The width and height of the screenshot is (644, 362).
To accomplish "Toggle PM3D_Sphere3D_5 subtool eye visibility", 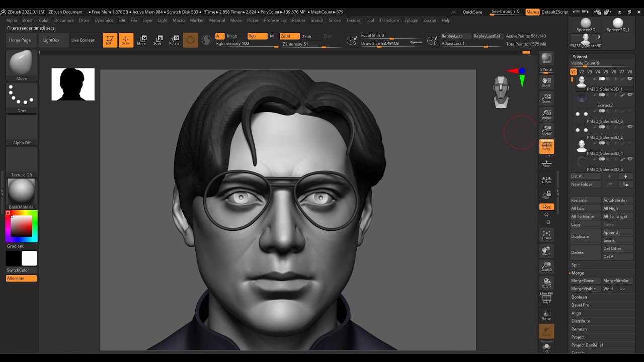I will (x=630, y=159).
